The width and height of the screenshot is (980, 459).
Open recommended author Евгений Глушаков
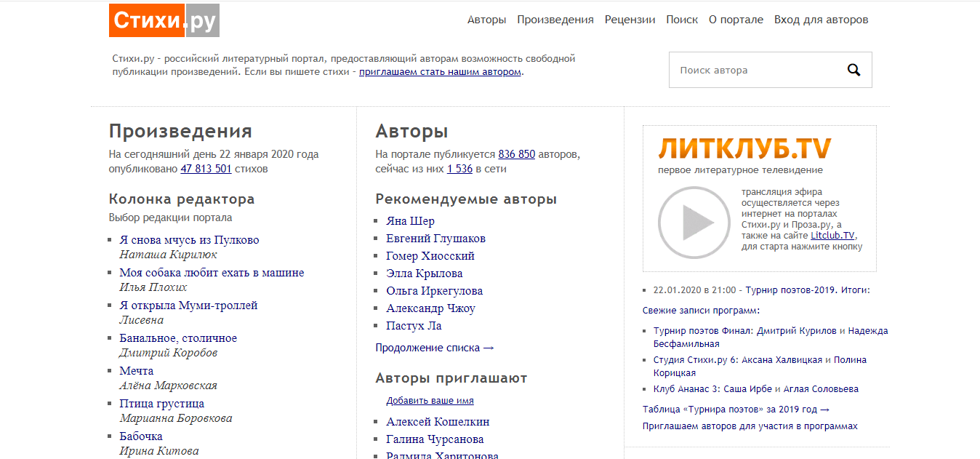(x=435, y=239)
